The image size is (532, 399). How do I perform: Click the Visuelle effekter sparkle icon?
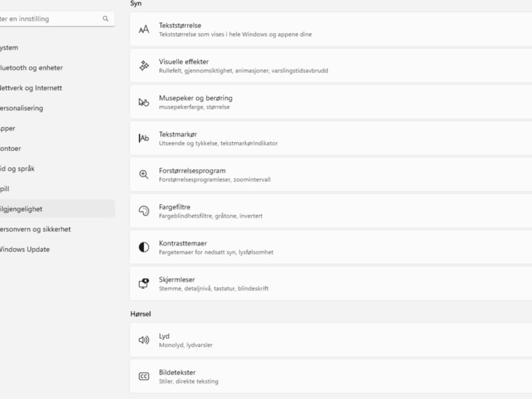click(144, 65)
